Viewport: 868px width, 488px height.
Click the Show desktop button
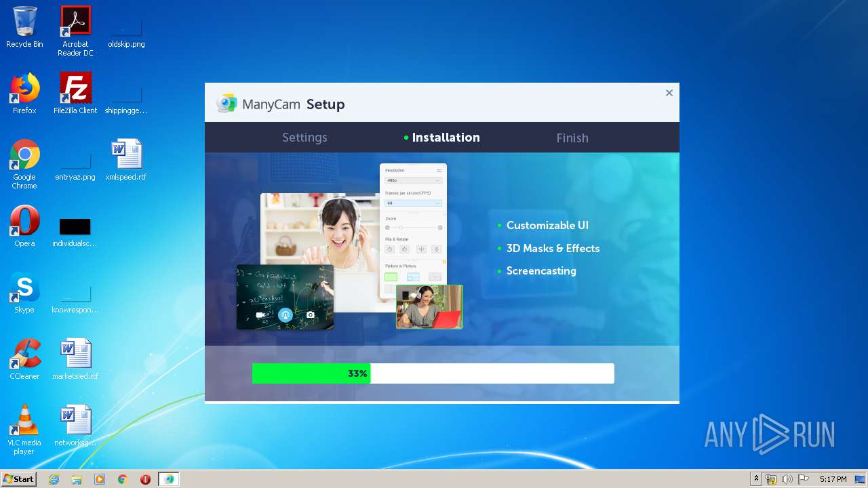(x=860, y=479)
